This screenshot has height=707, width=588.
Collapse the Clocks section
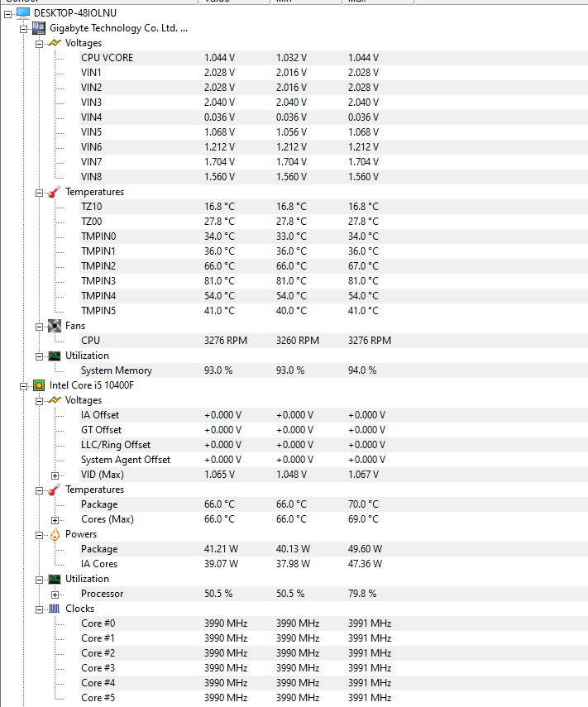(39, 609)
